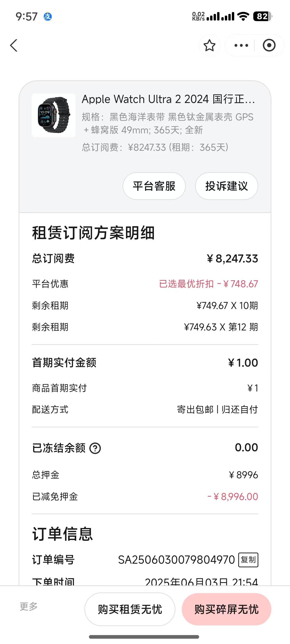Tap 购买租赁无忧 button

click(130, 609)
